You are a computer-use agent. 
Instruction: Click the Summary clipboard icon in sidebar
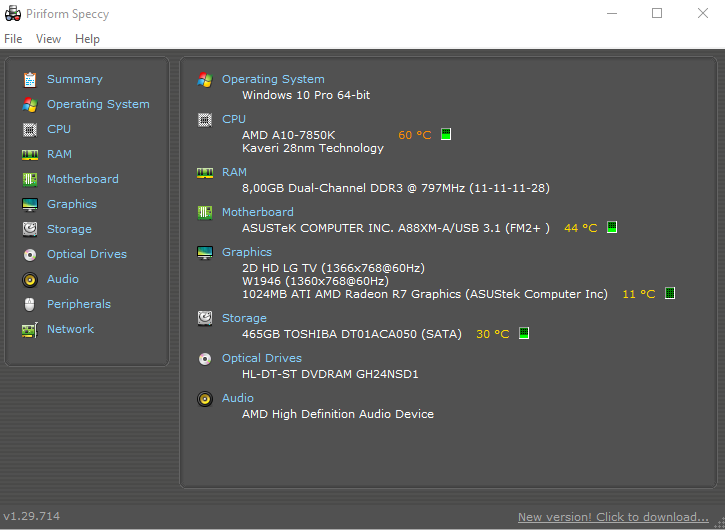point(30,80)
